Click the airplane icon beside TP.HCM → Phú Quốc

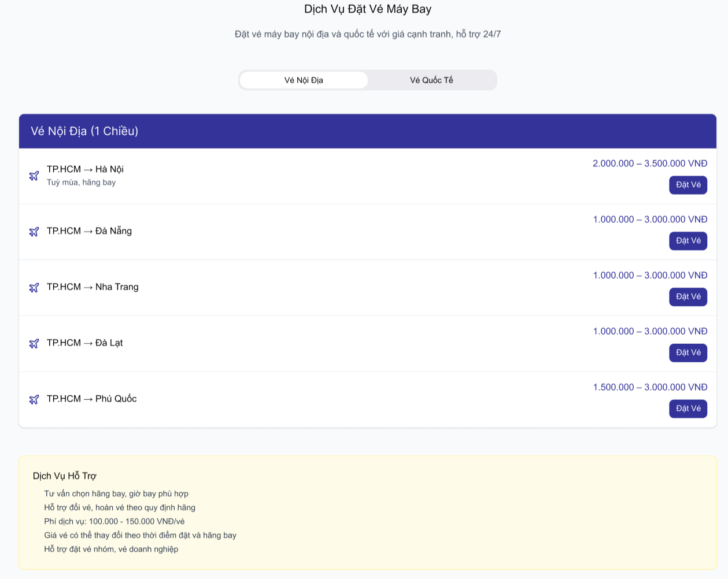coord(34,399)
